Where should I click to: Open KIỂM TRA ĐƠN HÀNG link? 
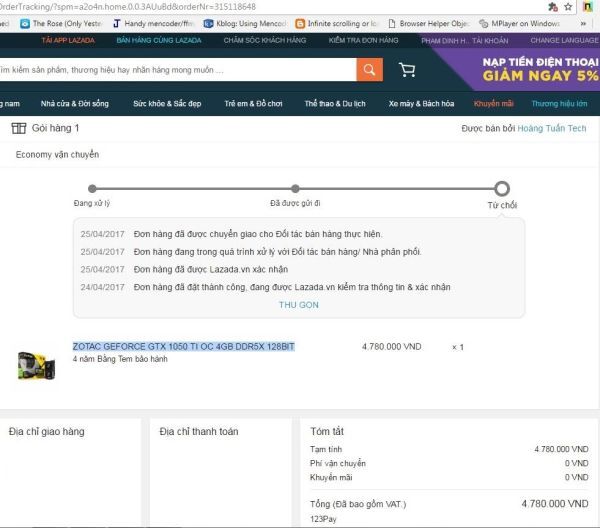(x=364, y=41)
